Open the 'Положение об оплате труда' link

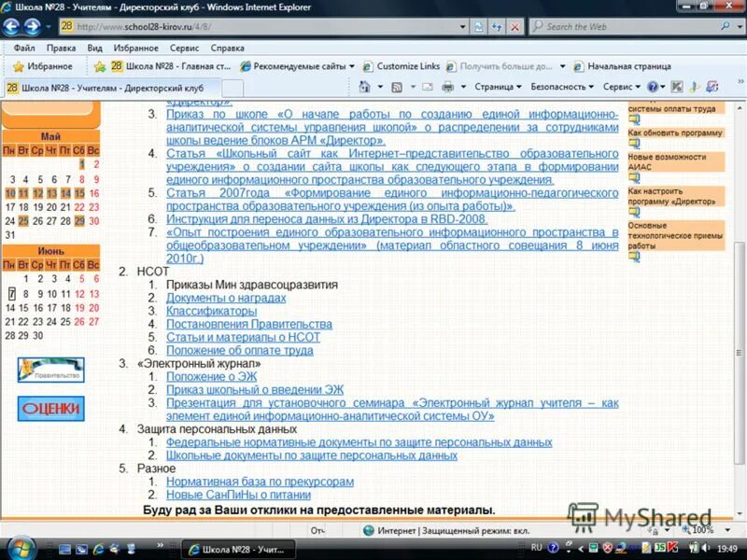click(240, 351)
